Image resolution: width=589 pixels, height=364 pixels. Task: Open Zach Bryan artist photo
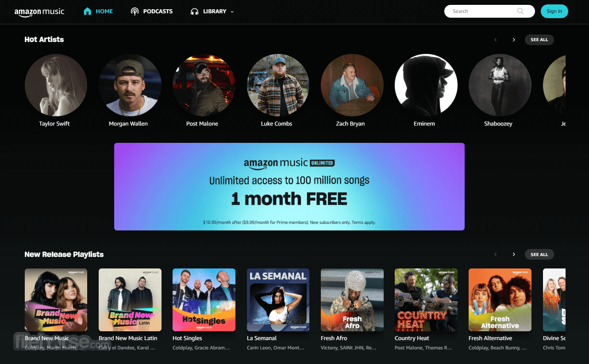[x=352, y=85]
